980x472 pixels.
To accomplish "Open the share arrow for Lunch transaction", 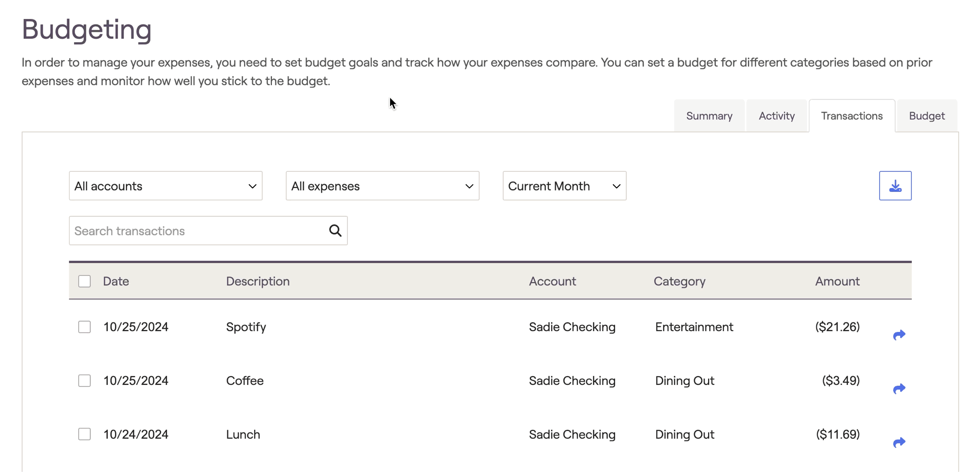I will (x=899, y=443).
